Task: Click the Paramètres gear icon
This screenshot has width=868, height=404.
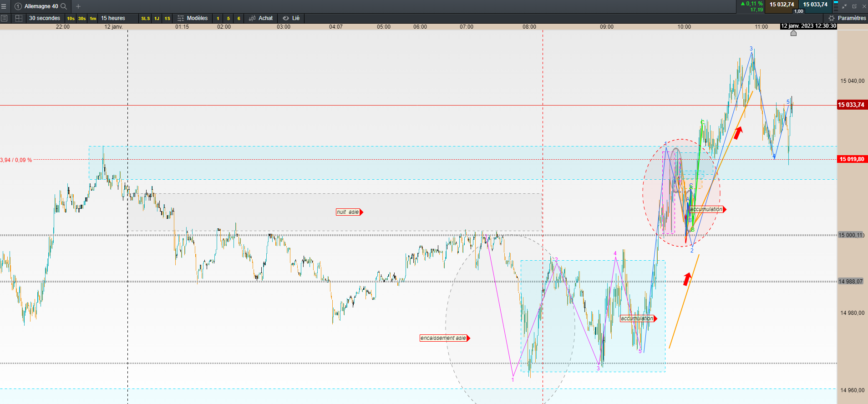Action: pyautogui.click(x=832, y=18)
